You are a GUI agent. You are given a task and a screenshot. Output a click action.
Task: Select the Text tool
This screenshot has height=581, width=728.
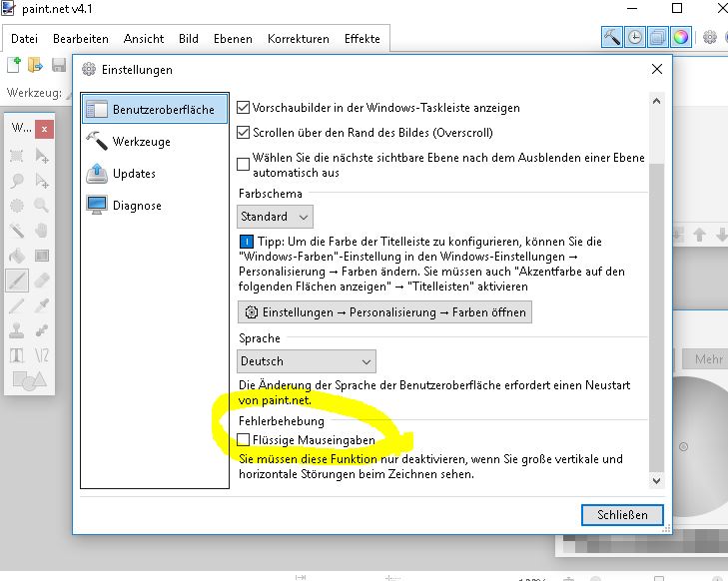click(17, 356)
